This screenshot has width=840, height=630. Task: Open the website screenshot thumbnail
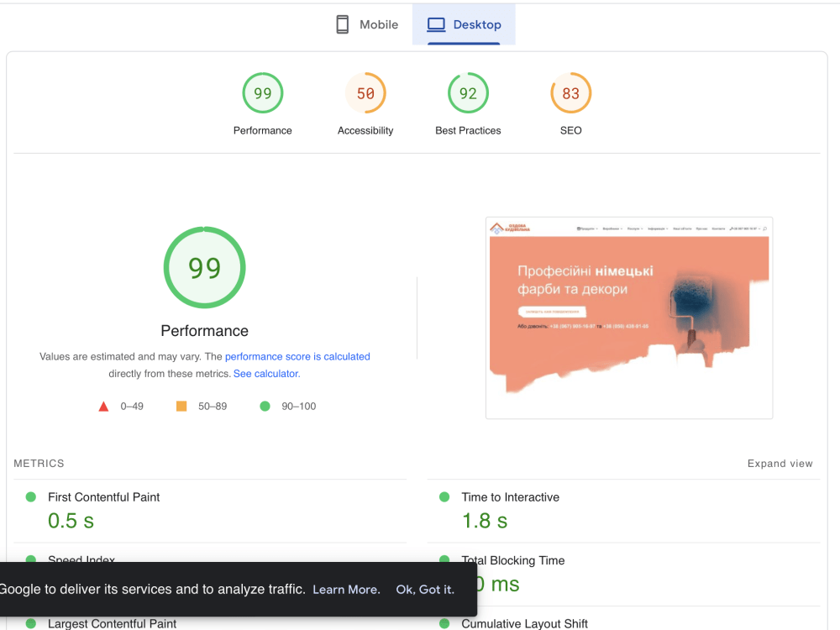click(629, 318)
